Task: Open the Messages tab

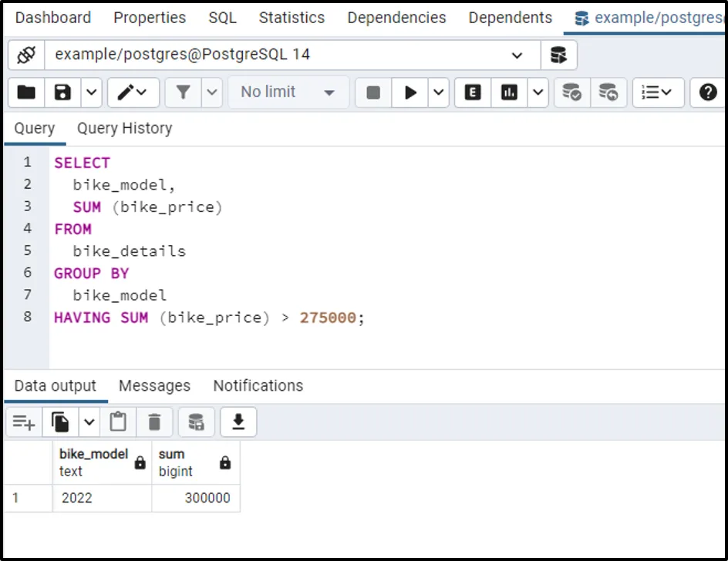Action: [154, 385]
